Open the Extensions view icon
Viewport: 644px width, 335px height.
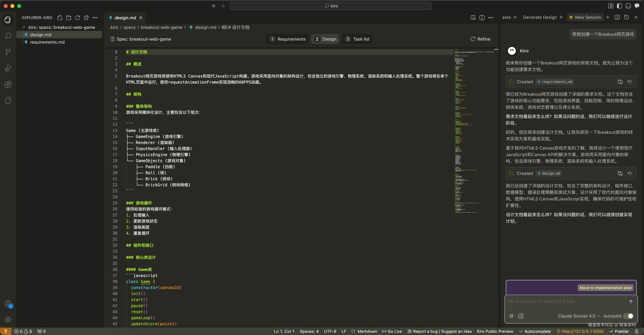[8, 84]
